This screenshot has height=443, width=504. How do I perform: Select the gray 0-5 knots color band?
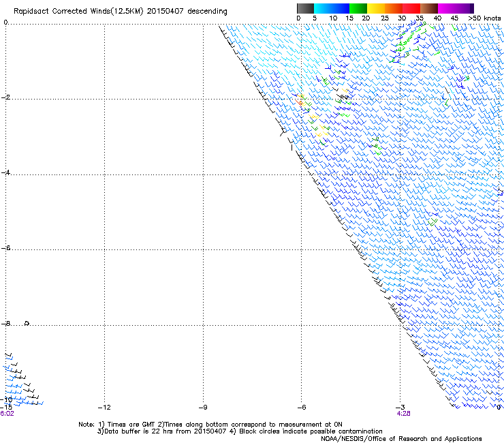click(x=305, y=8)
